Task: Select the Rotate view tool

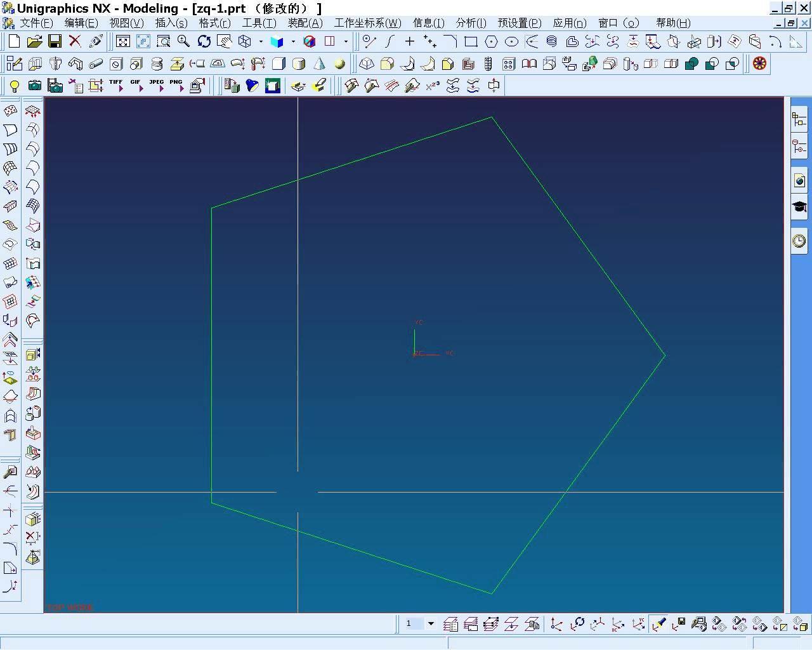Action: (x=204, y=41)
